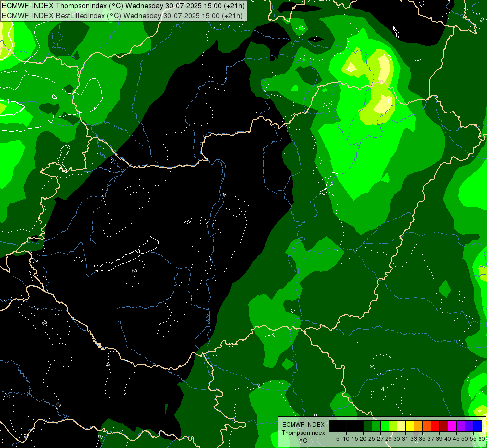Select the amber 33-35 legend swatch
The height and width of the screenshot is (448, 487).
point(418,426)
